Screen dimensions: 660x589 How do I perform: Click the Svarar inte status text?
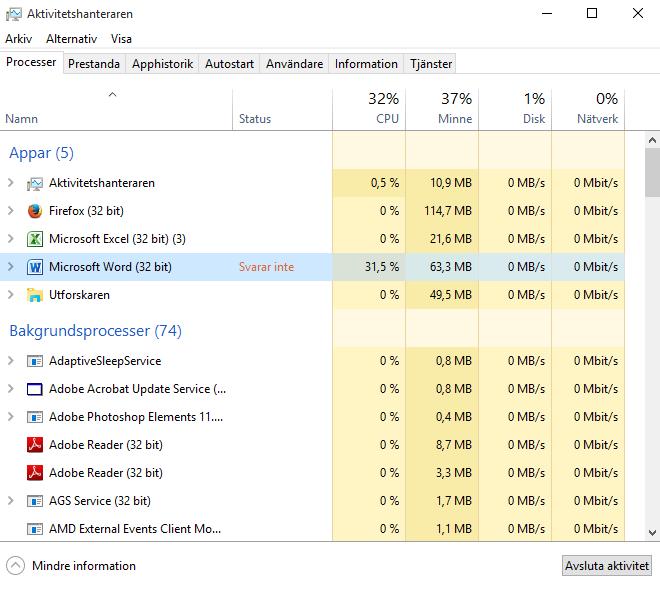point(266,267)
